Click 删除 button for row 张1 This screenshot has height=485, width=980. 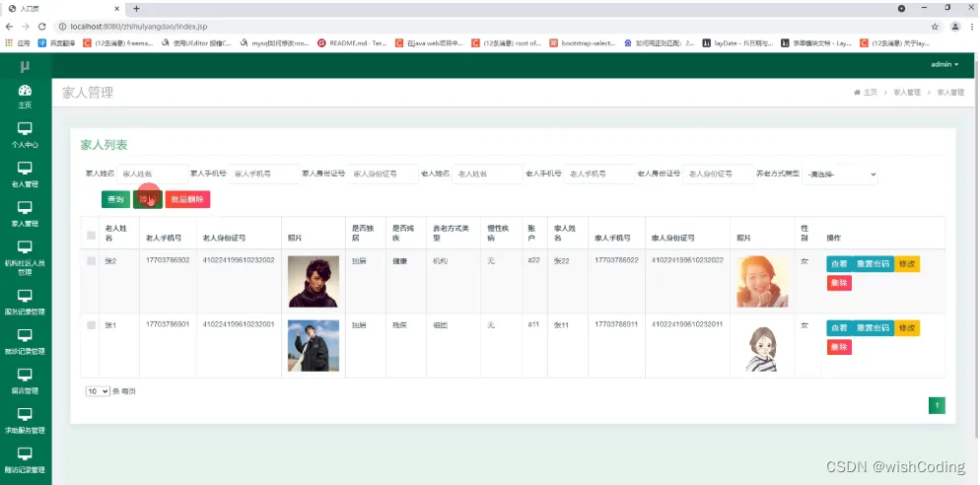839,348
